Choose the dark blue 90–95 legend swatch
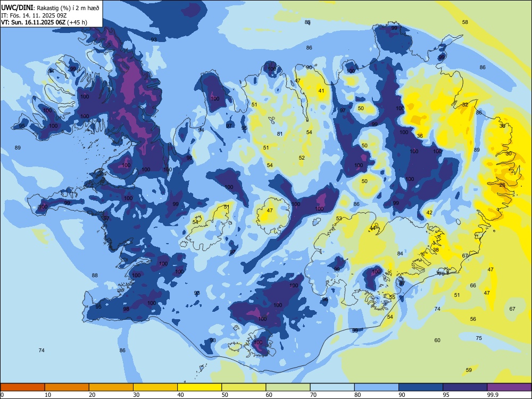The width and height of the screenshot is (532, 399). click(x=421, y=387)
